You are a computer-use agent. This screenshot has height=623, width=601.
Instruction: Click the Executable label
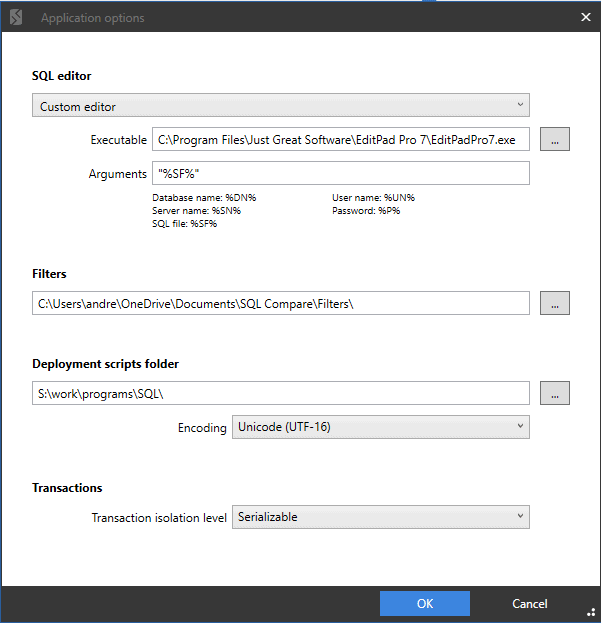click(x=118, y=140)
